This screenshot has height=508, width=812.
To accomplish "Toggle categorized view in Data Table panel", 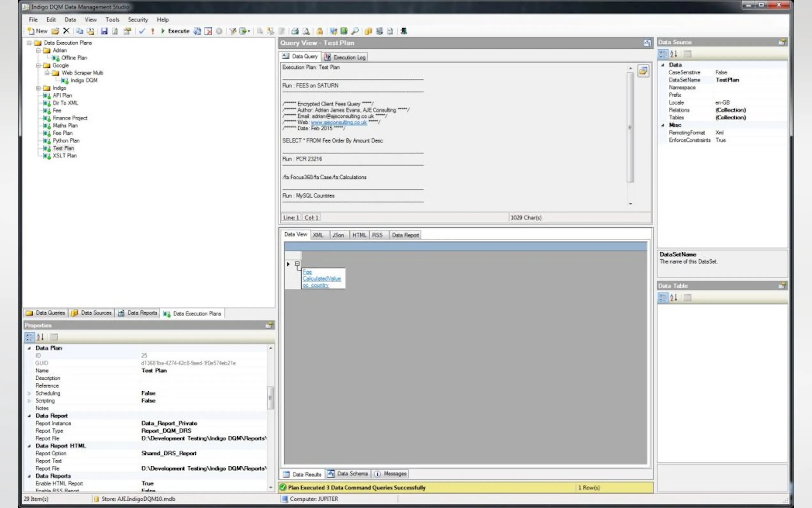I will tap(663, 297).
